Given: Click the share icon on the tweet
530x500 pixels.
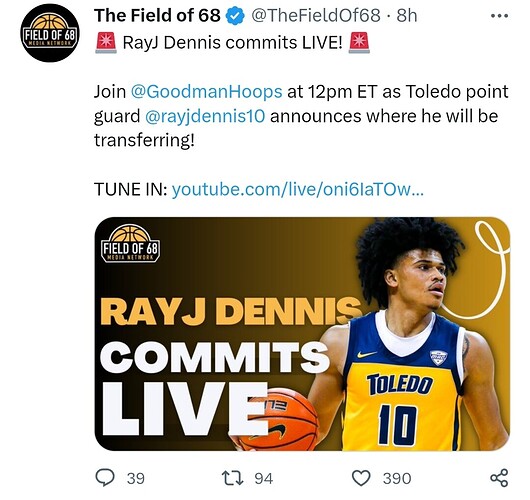Looking at the screenshot, I should coord(499,478).
